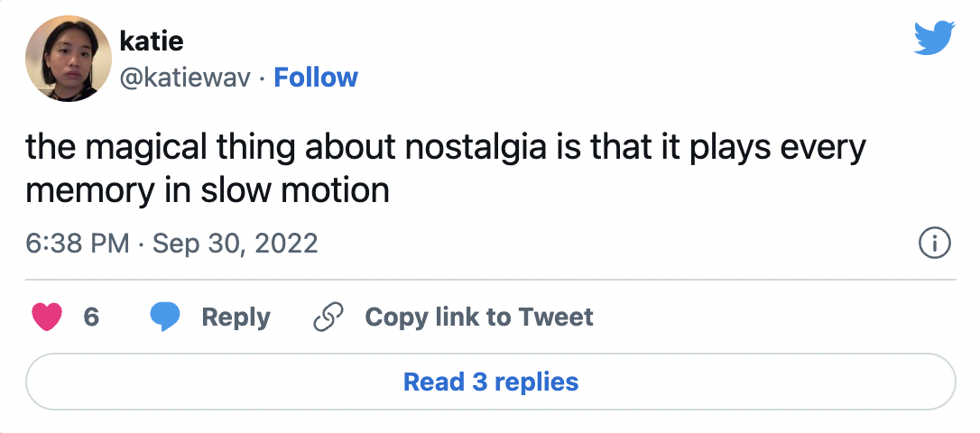Open the Twitter info circle icon

(933, 243)
